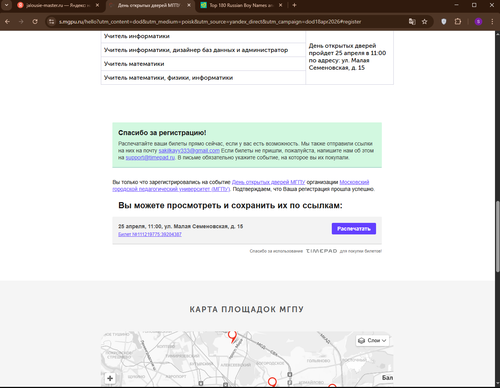
Task: Close the jalousie-master.ru tab
Action: [97, 5]
